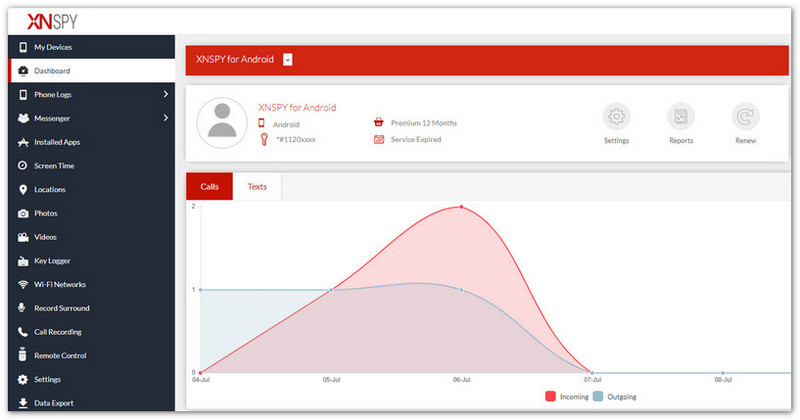Click the service expiry calendar icon

pos(379,139)
